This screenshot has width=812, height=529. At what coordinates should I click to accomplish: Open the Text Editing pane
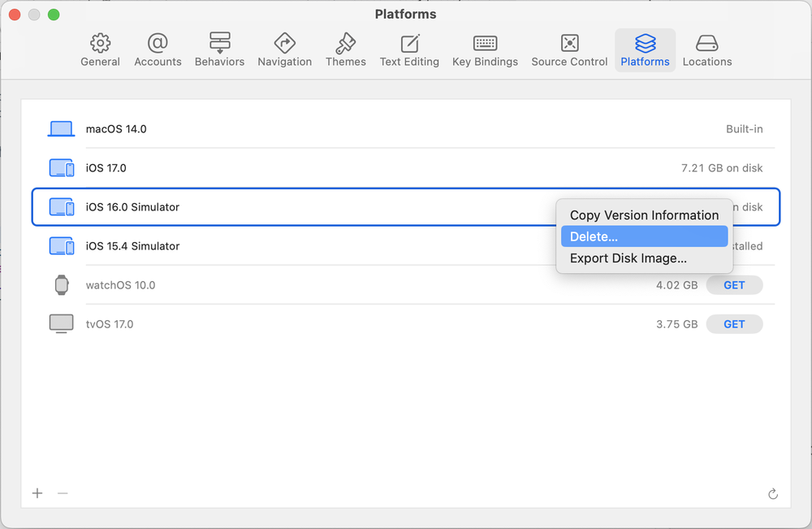pos(409,50)
